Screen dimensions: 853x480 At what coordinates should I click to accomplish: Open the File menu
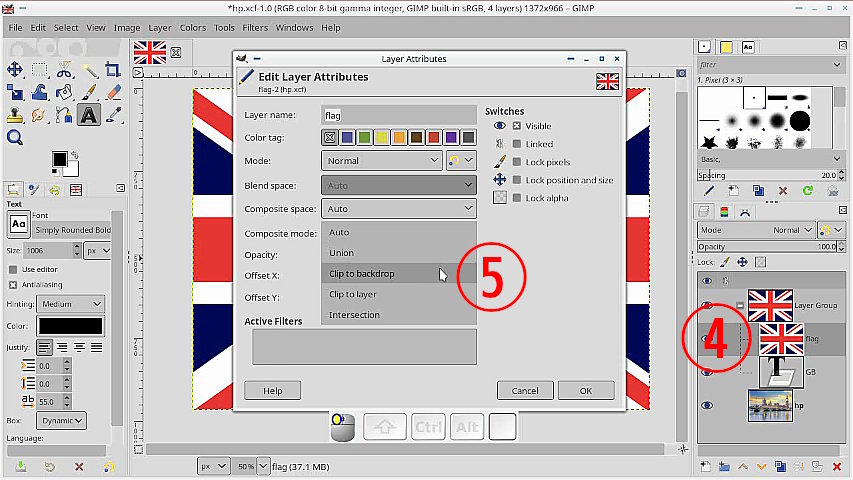pos(15,28)
